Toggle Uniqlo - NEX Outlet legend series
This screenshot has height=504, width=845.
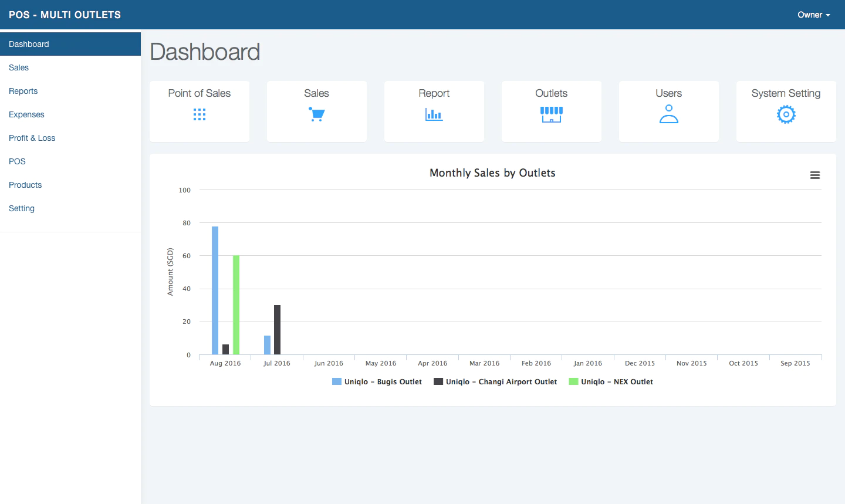(x=611, y=381)
